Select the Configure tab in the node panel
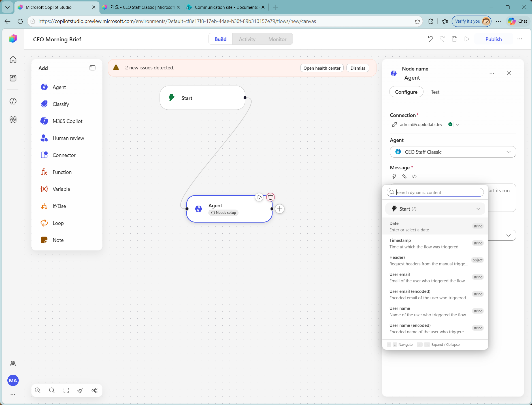The height and width of the screenshot is (405, 532). 406,92
